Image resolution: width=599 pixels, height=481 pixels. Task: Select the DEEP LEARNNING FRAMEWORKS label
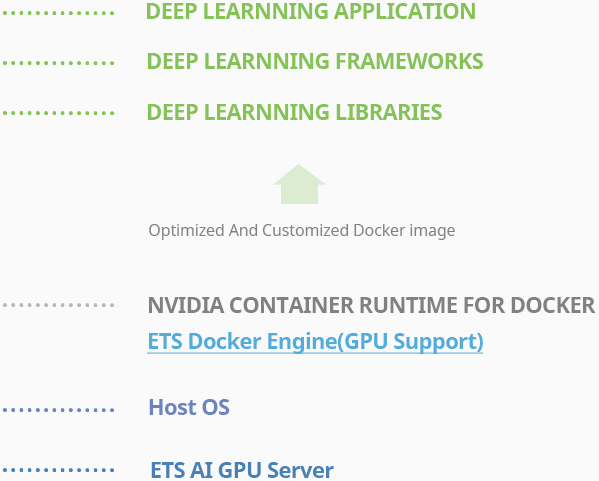point(315,61)
